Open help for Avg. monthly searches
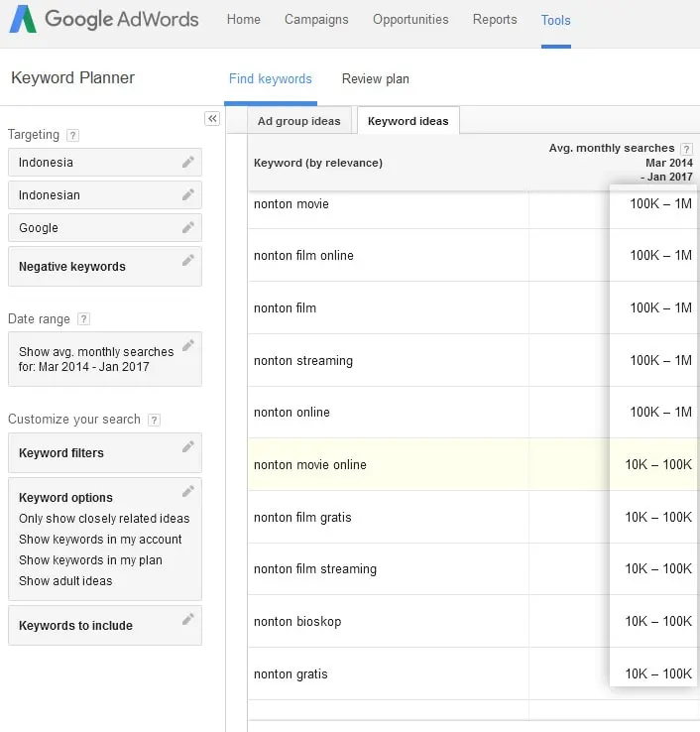The image size is (700, 732). (x=686, y=149)
